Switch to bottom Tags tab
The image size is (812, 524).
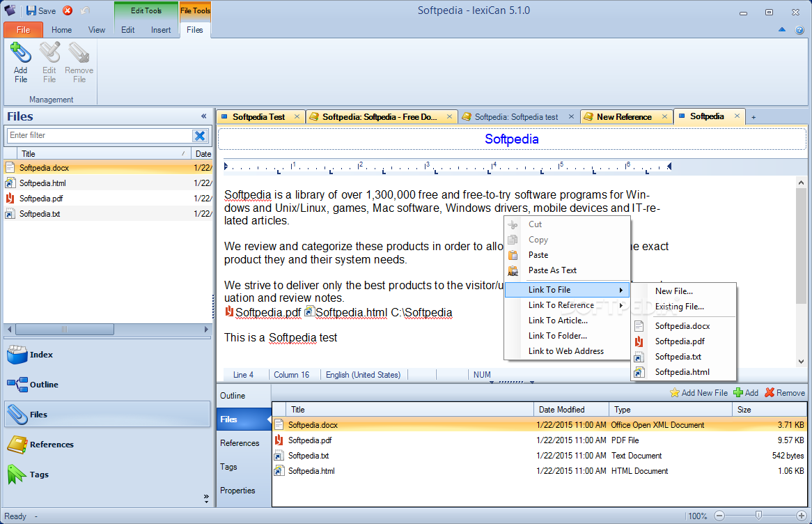coord(244,466)
